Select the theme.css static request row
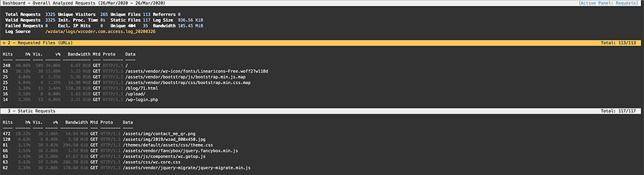Viewport: 644px width, 175px height. pyautogui.click(x=168, y=145)
